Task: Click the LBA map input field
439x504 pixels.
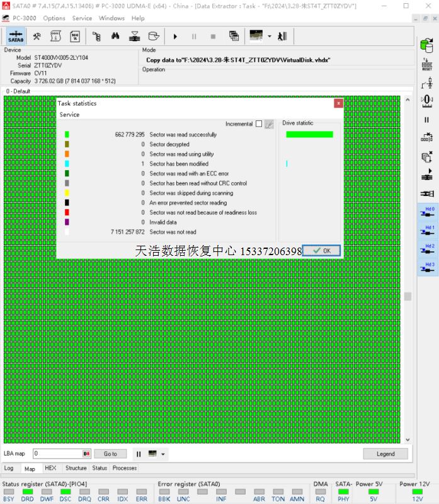Action: pyautogui.click(x=57, y=454)
